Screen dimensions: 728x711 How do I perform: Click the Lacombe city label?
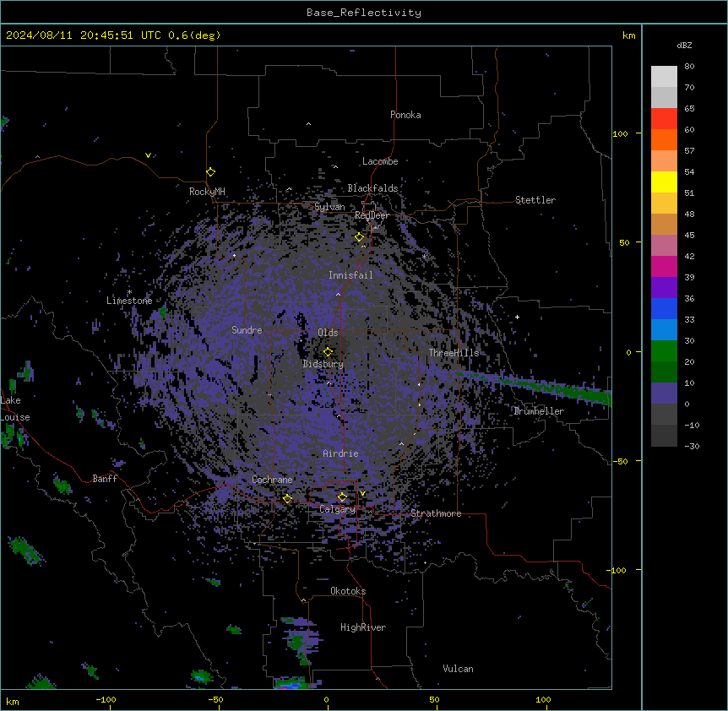(x=380, y=161)
